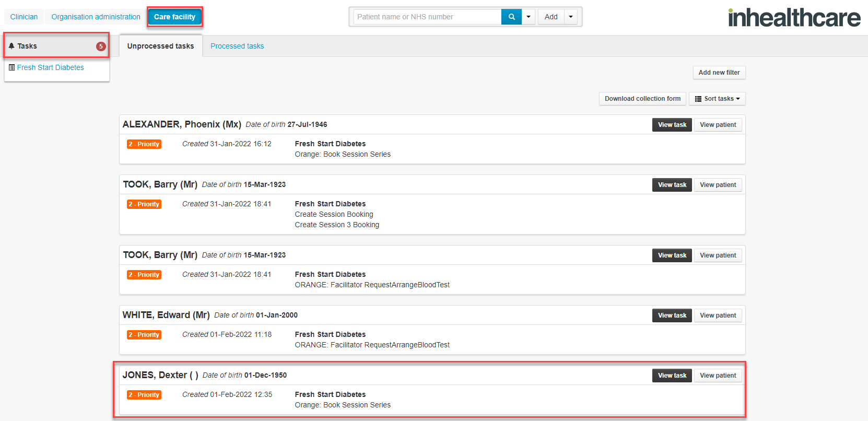Switch to Organisation administration tab
This screenshot has width=868, height=421.
click(96, 17)
